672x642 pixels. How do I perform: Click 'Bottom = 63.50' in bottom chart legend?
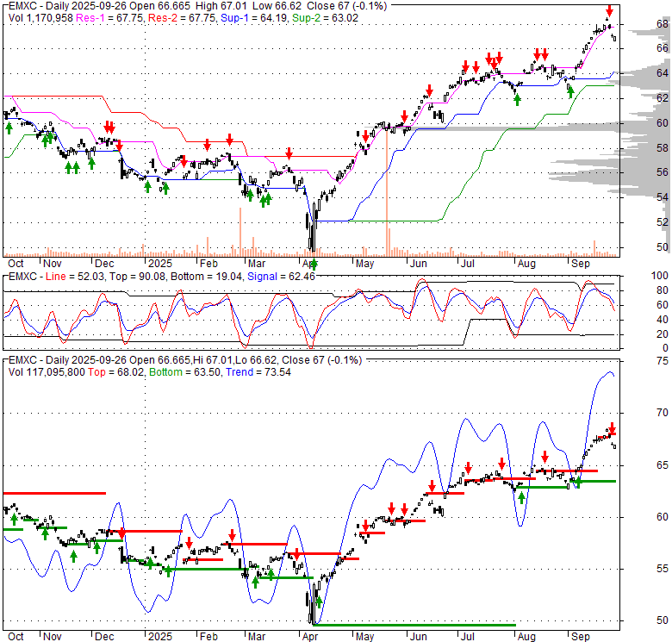coord(185,372)
